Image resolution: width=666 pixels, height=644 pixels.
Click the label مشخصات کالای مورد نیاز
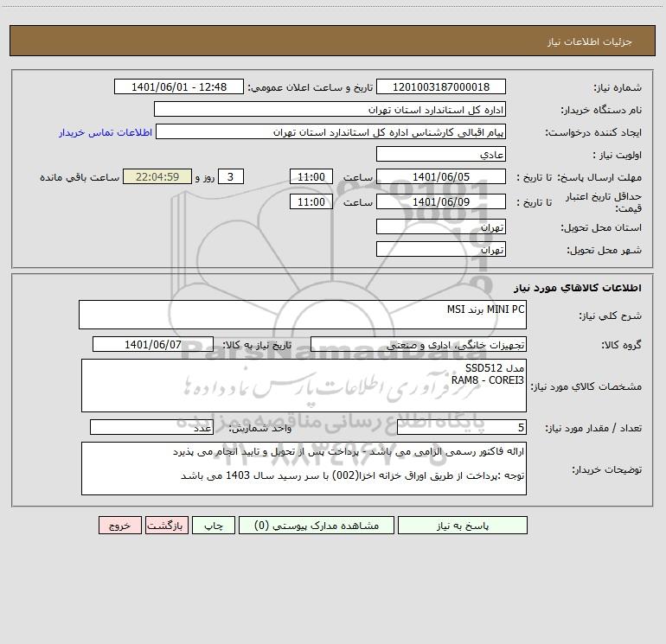(x=586, y=386)
